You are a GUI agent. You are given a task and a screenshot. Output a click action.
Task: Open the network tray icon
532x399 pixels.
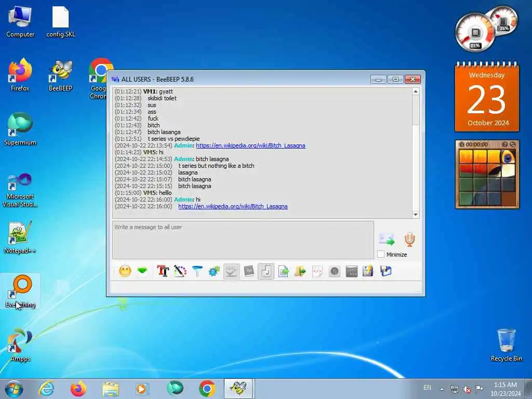(x=454, y=389)
